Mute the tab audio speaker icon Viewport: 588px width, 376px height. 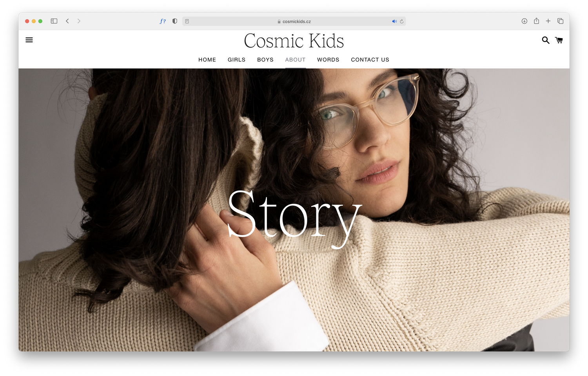(394, 21)
